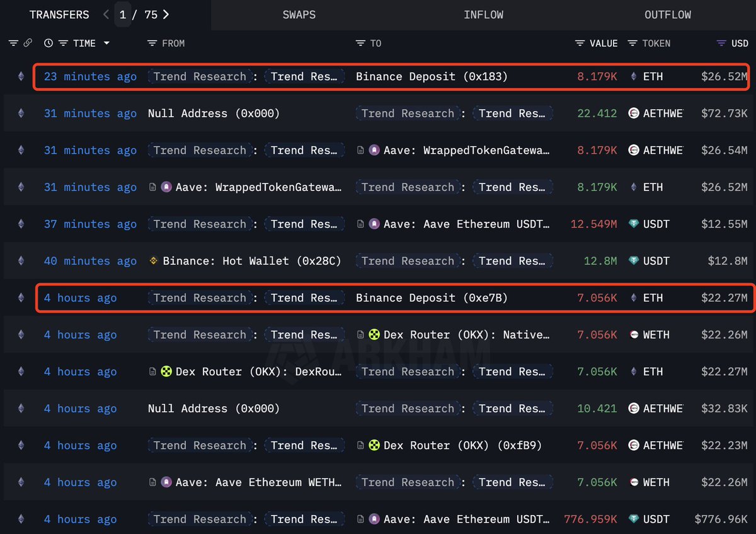Open the Dex Router (OKX): Native recipient
The height and width of the screenshot is (534, 756).
pyautogui.click(x=467, y=335)
